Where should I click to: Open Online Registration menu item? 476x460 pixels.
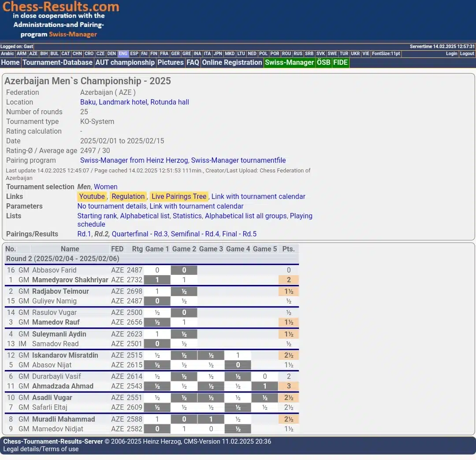(232, 63)
